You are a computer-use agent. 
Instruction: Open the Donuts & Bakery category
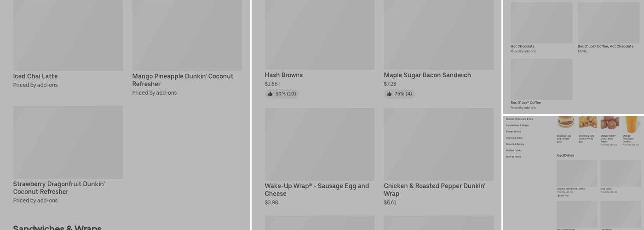pos(515,144)
